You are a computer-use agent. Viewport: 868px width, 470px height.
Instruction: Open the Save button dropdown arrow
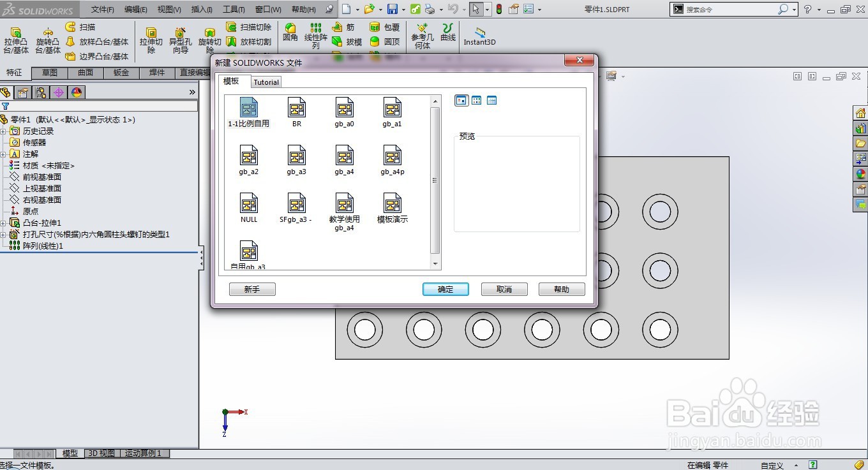[403, 10]
